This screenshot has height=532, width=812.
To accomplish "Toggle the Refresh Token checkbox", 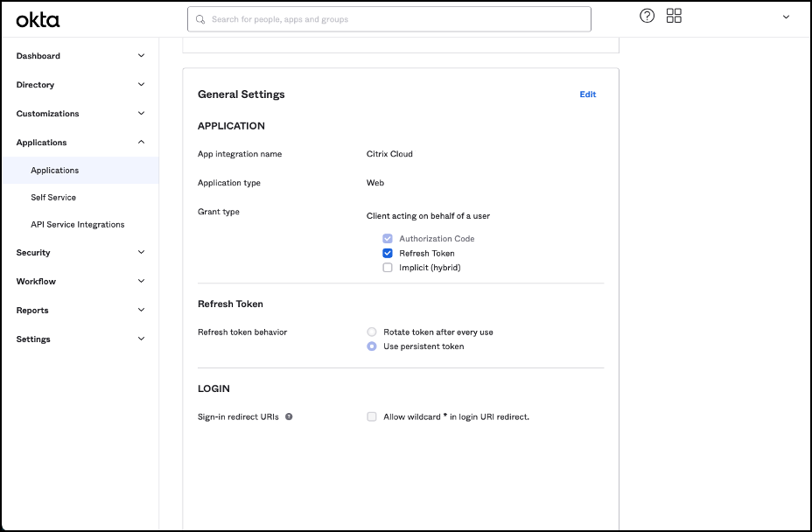I will click(x=388, y=253).
